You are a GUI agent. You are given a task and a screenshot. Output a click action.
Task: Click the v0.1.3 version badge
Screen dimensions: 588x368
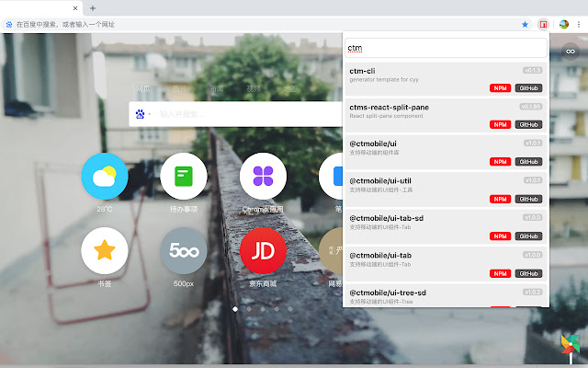click(x=533, y=70)
